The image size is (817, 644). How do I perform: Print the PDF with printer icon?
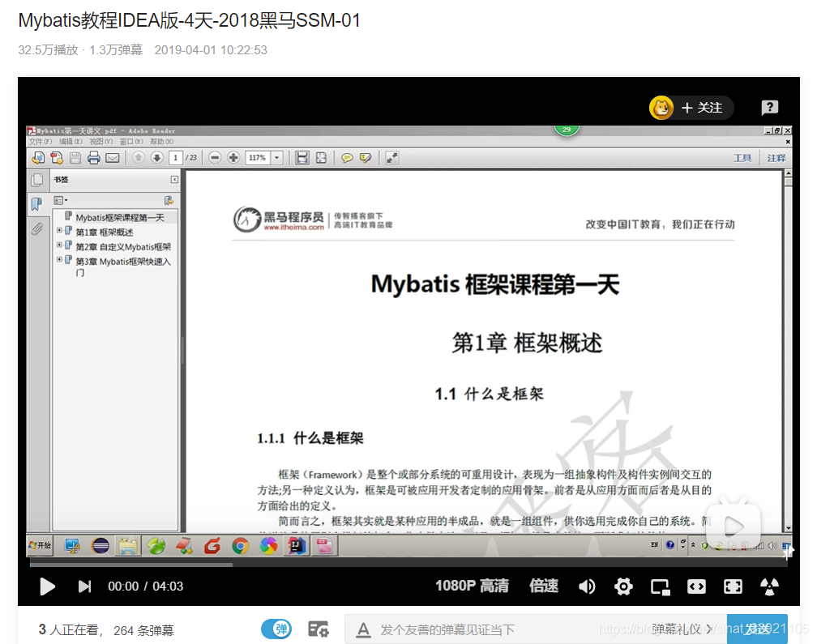point(94,158)
